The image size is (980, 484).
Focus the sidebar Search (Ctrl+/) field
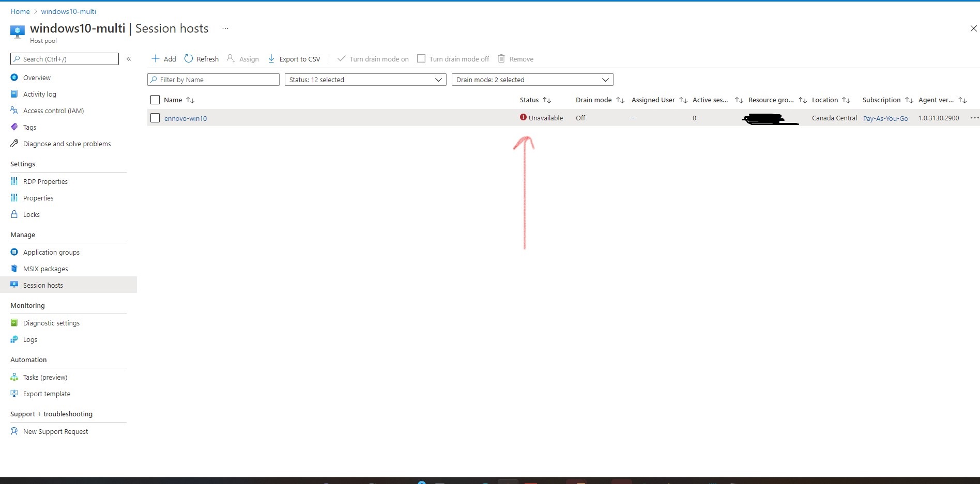click(x=65, y=59)
